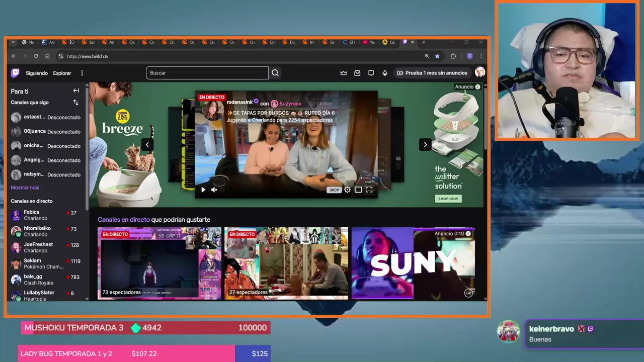Focus the Buscar search field
Screen dimensions: 644x362
[207, 73]
